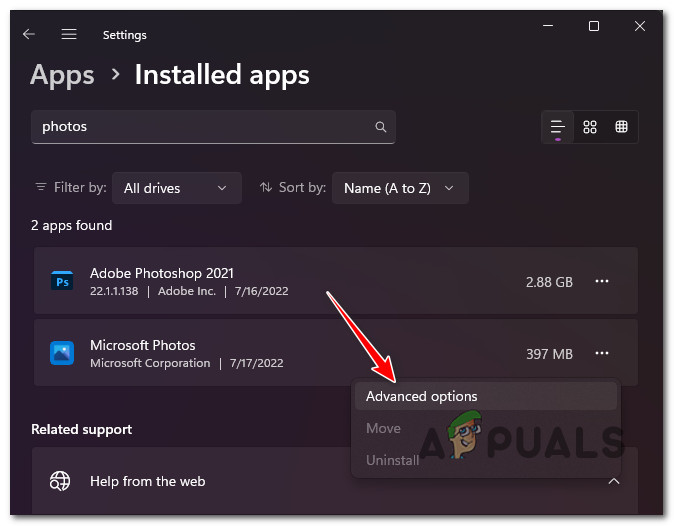Switch to list view layout
Viewport: 674px width, 526px height.
[x=558, y=127]
